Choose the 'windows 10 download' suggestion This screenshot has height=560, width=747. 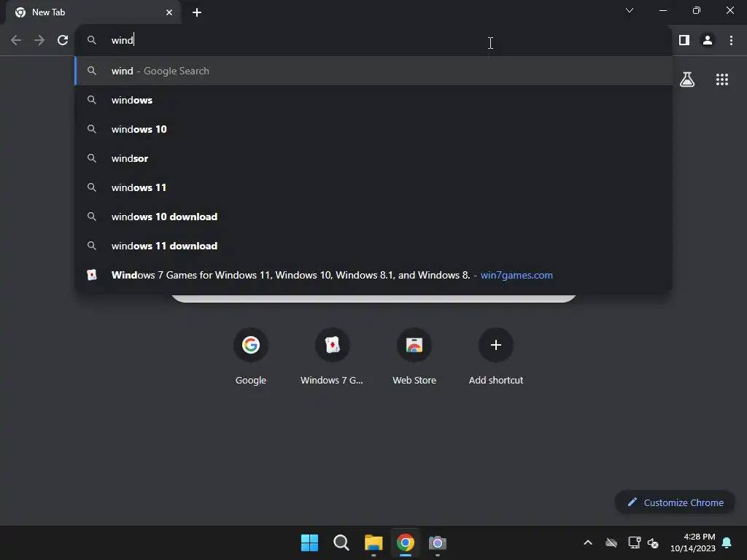373,217
